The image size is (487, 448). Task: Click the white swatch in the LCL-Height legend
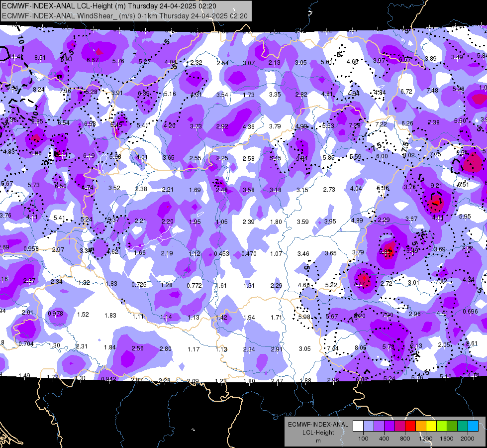coord(358,426)
